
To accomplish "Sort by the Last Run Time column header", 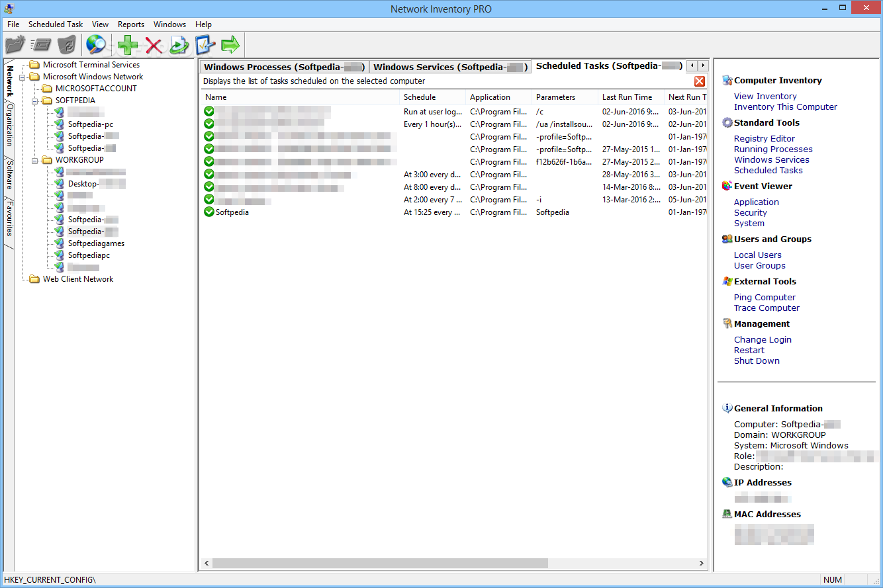I will [631, 97].
